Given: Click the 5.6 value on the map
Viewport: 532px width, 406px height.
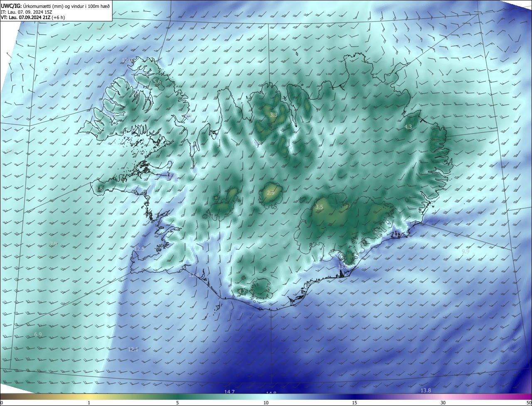Looking at the screenshot, I should tap(158, 82).
